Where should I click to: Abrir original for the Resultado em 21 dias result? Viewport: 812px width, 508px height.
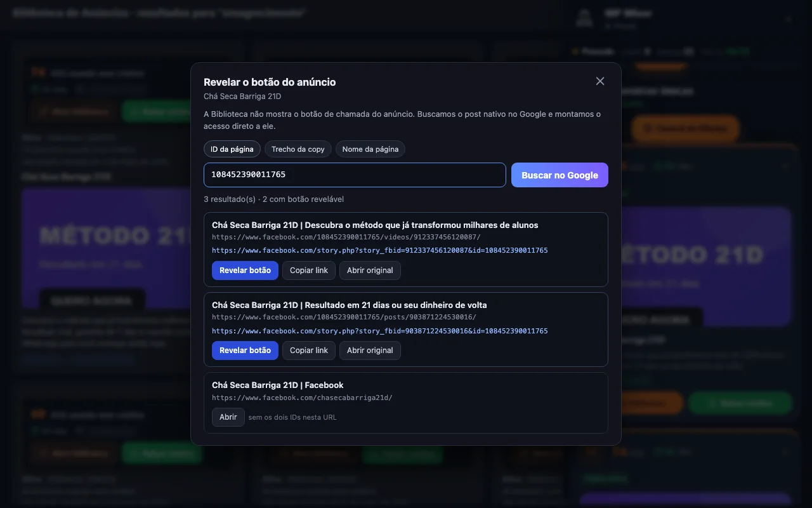pyautogui.click(x=370, y=351)
